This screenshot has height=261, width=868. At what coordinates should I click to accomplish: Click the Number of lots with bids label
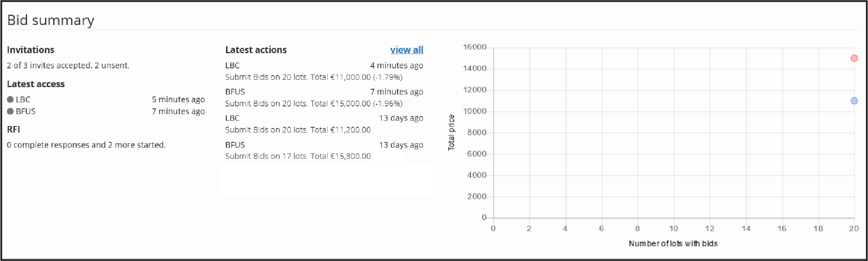click(673, 243)
